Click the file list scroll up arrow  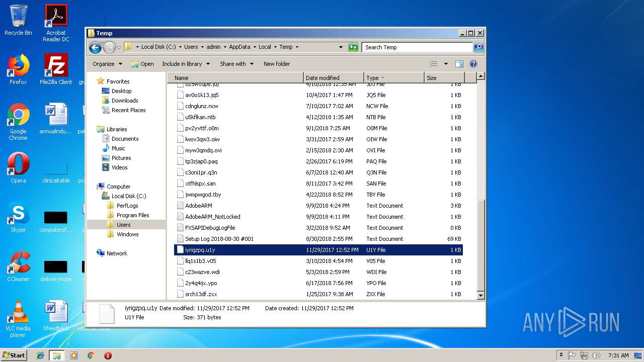tap(480, 77)
